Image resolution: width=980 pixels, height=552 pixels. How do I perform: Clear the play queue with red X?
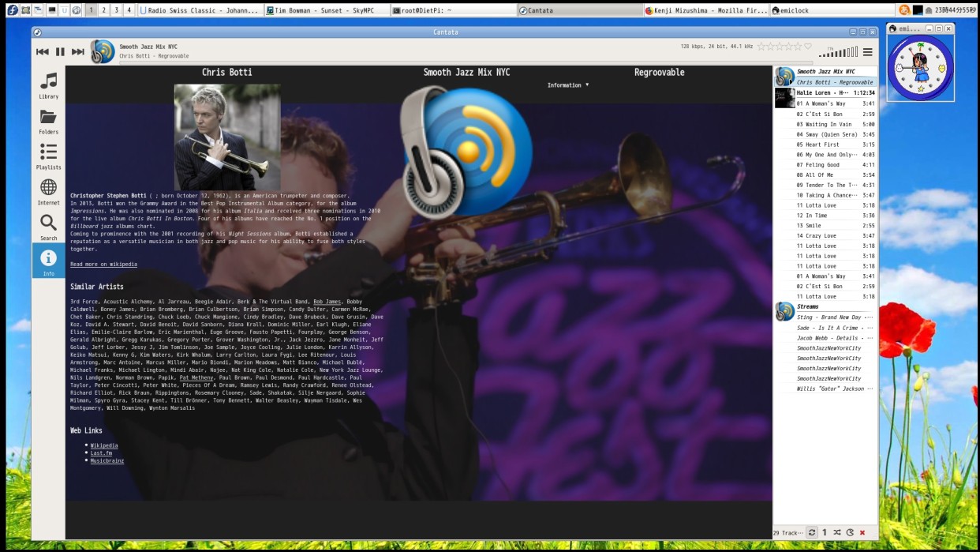point(862,533)
